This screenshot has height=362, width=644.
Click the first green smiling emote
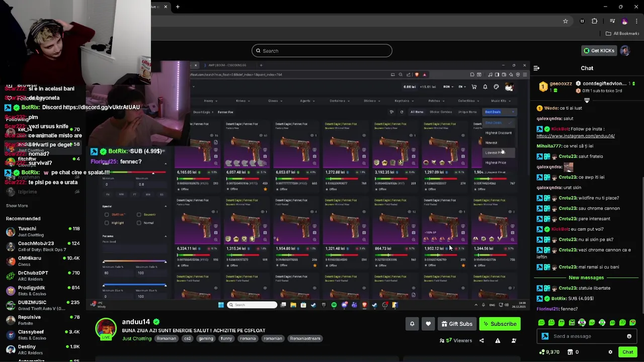(x=541, y=323)
